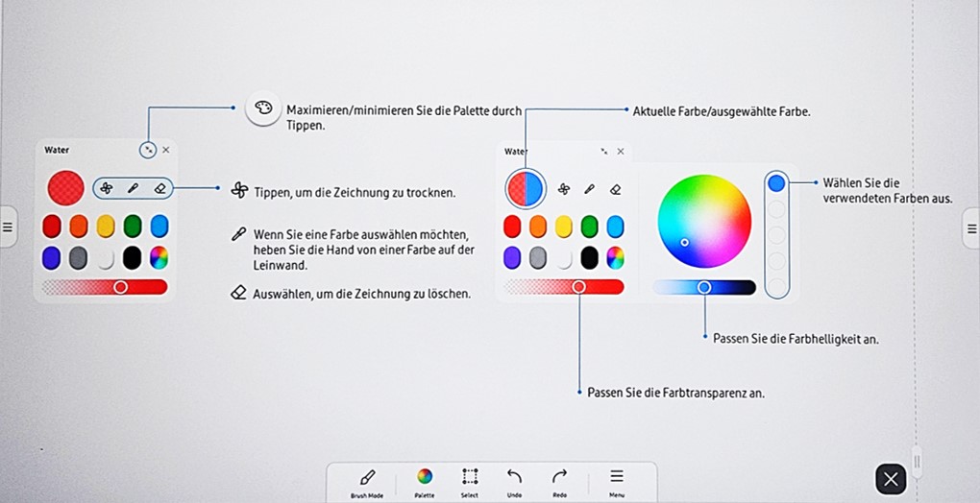Select the green swatch in the right palette
The height and width of the screenshot is (503, 980).
point(589,227)
